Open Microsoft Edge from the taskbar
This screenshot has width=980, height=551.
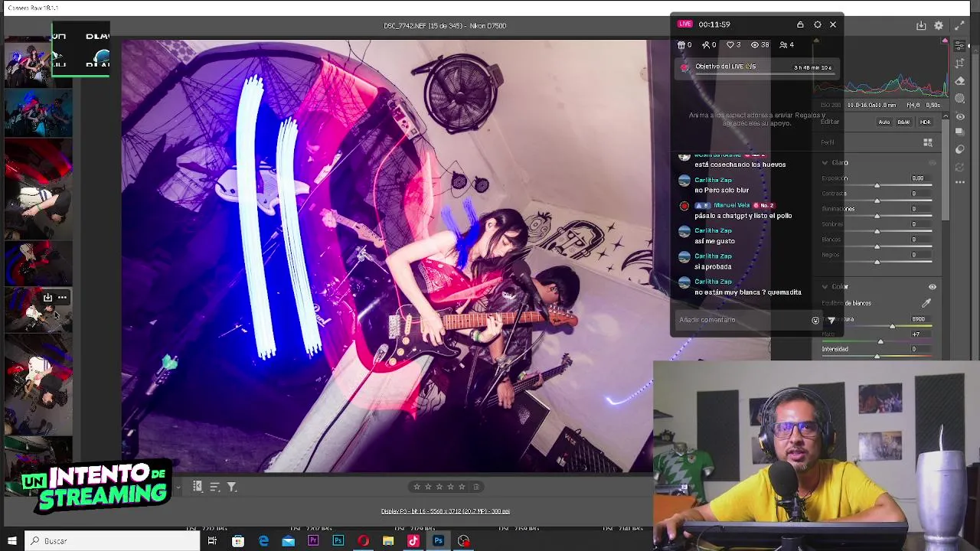[x=263, y=541]
